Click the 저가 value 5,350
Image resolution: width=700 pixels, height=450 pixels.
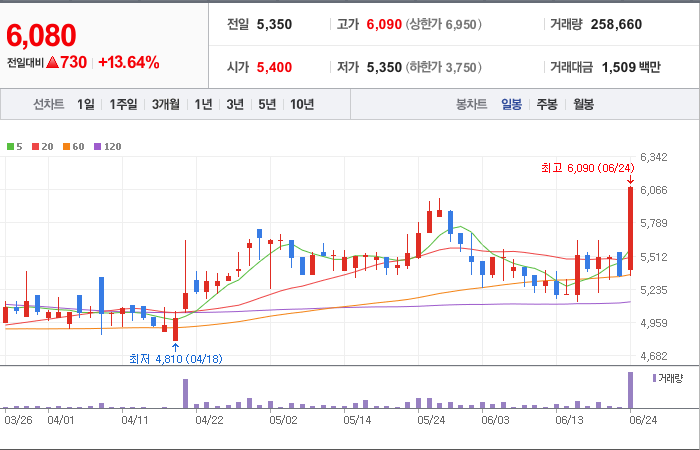384,67
